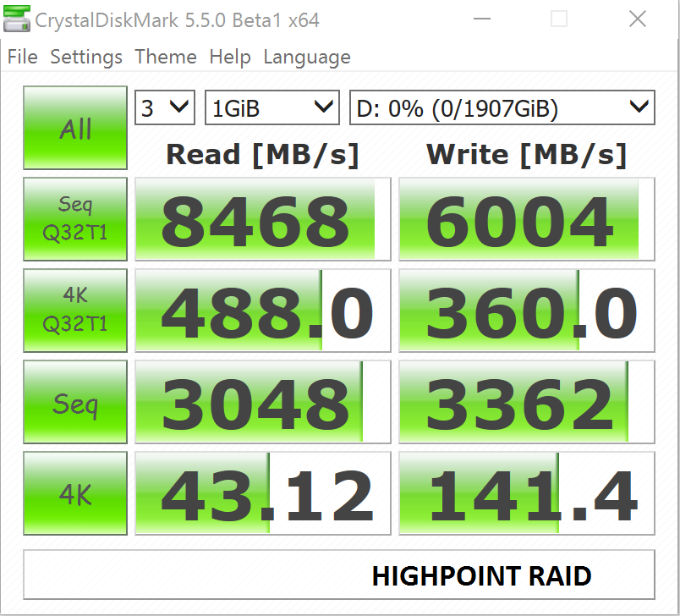
Task: Start the plain Seq benchmark
Action: point(75,402)
